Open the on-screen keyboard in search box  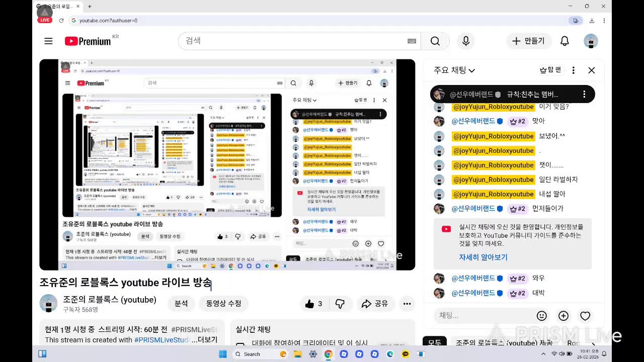412,41
